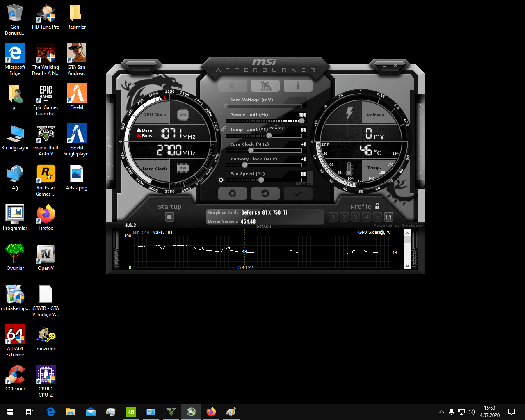Select the CPUID CPU-Z desktop icon
525x420 pixels.
46,381
